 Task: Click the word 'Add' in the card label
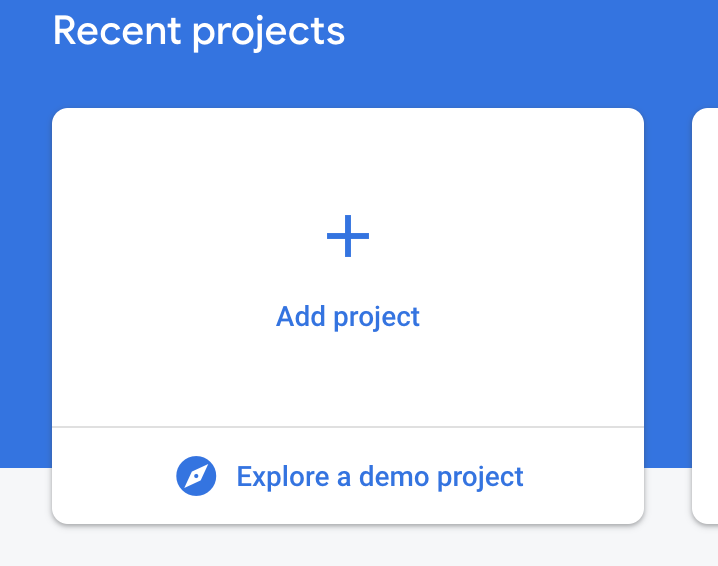(x=301, y=316)
